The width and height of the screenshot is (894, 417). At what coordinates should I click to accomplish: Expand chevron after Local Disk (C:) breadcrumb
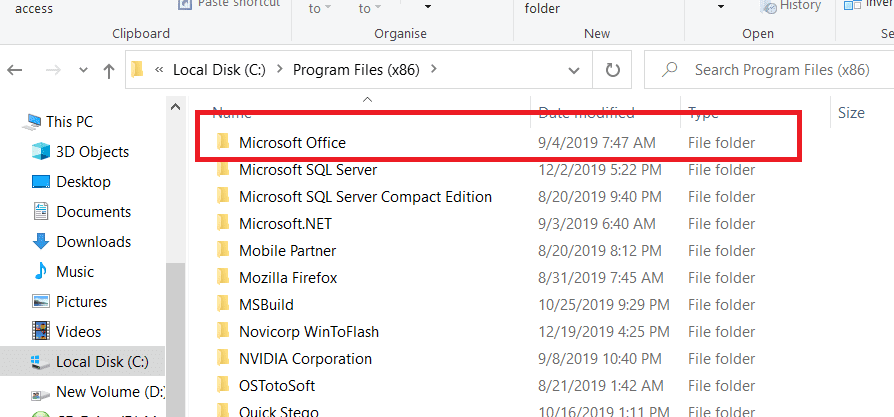279,70
